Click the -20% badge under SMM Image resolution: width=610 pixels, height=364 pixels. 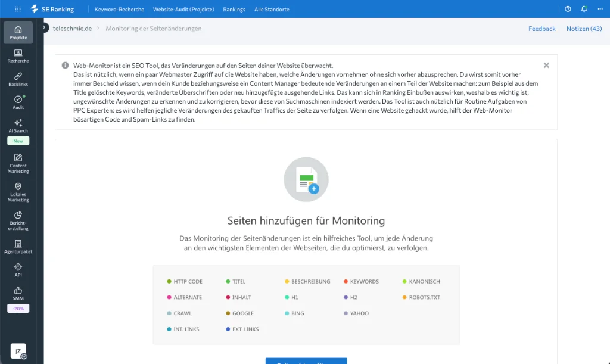18,309
